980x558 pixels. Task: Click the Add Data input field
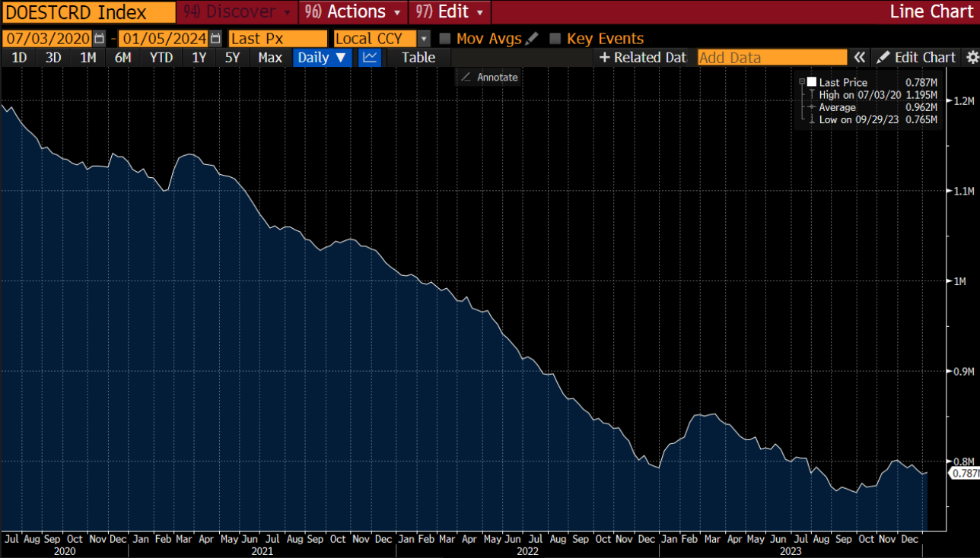coord(772,58)
